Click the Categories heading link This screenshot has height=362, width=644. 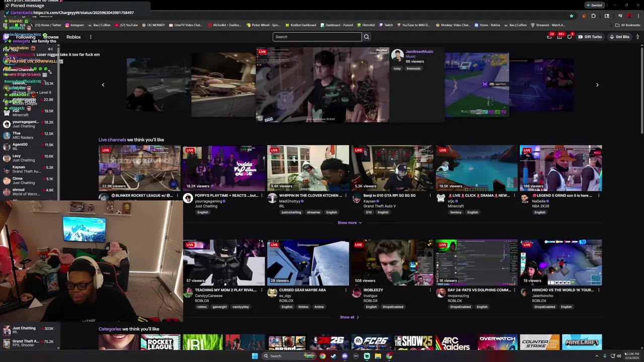[110, 329]
